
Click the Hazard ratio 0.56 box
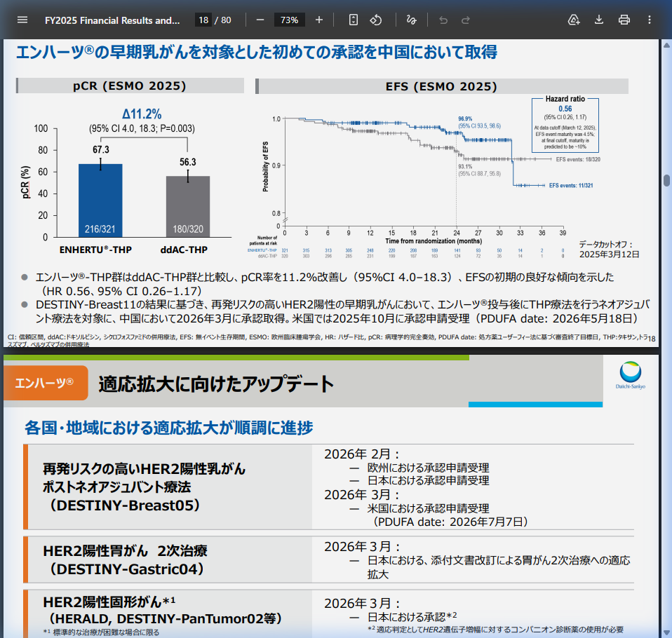coord(565,125)
